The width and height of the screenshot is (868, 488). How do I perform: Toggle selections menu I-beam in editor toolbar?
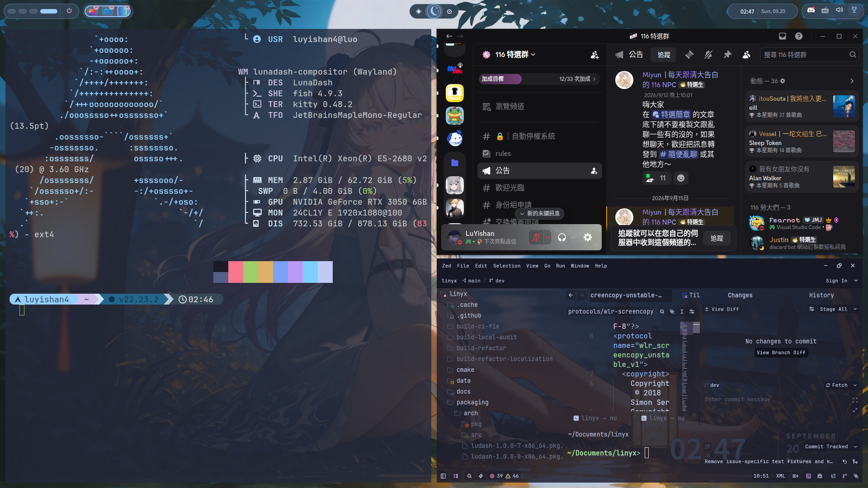click(682, 312)
